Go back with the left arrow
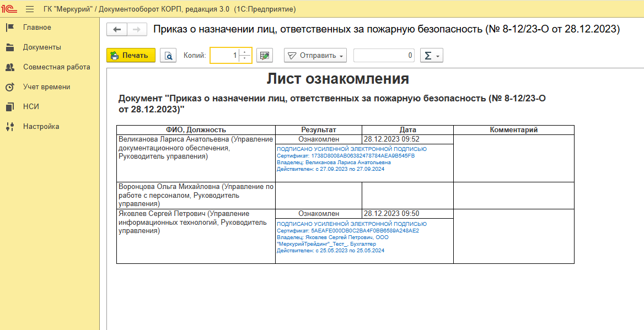The height and width of the screenshot is (330, 644). click(117, 29)
